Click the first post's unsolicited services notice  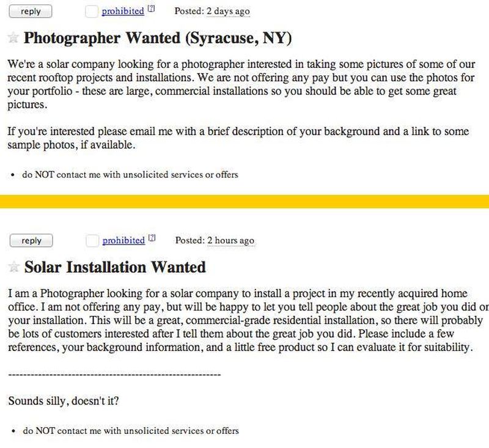(130, 175)
